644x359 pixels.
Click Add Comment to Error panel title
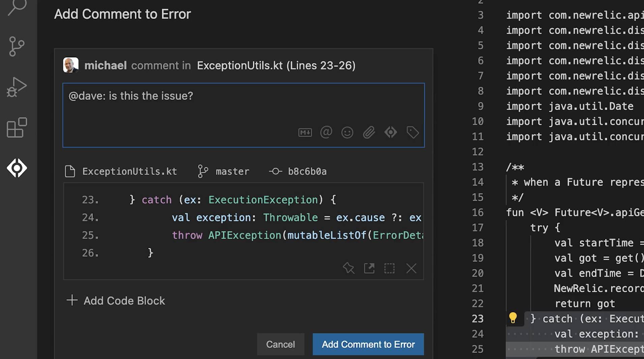coord(122,14)
